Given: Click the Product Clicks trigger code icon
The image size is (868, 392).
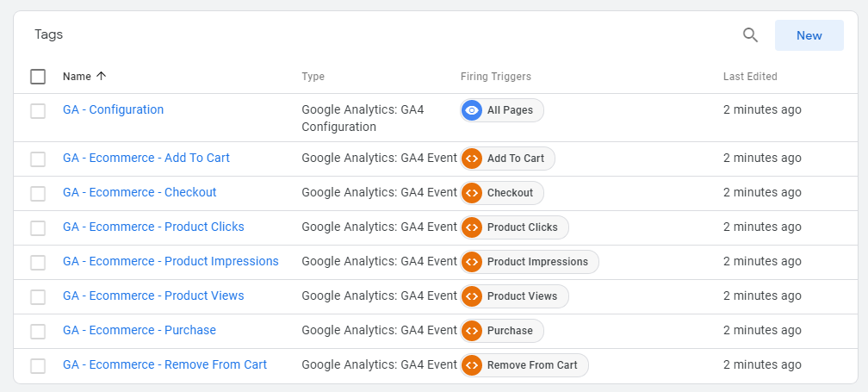Looking at the screenshot, I should tap(472, 227).
